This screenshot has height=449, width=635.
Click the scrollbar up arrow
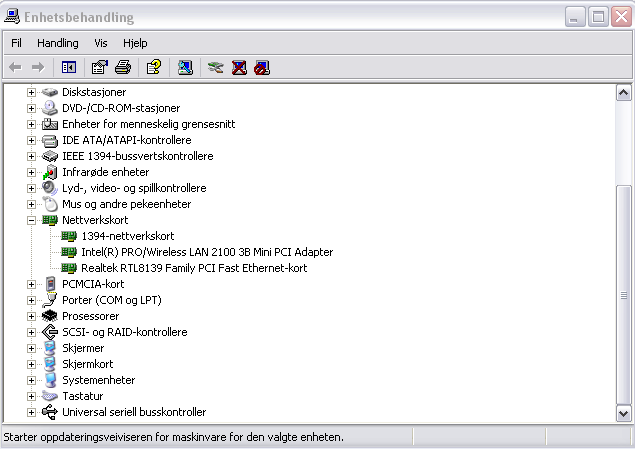(623, 93)
